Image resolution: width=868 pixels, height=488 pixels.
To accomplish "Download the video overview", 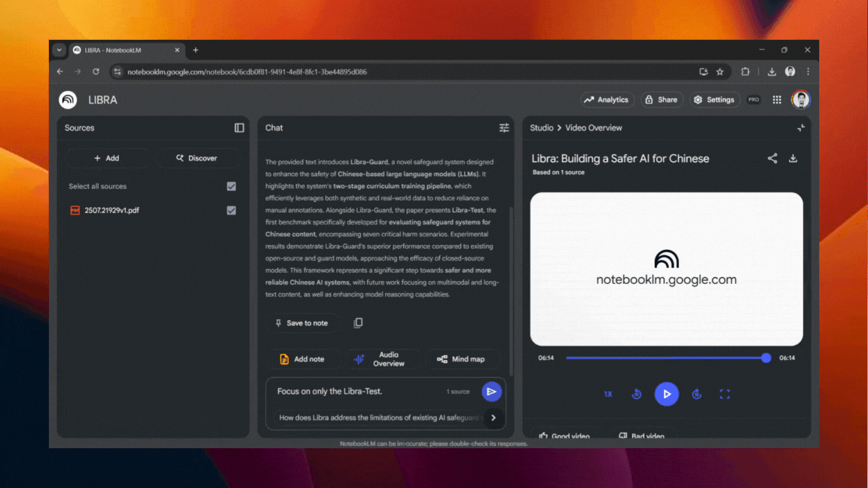I will click(x=793, y=158).
